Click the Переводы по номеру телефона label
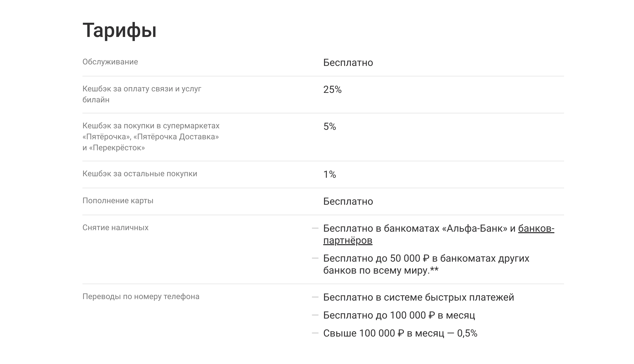The image size is (634, 364). point(141,297)
